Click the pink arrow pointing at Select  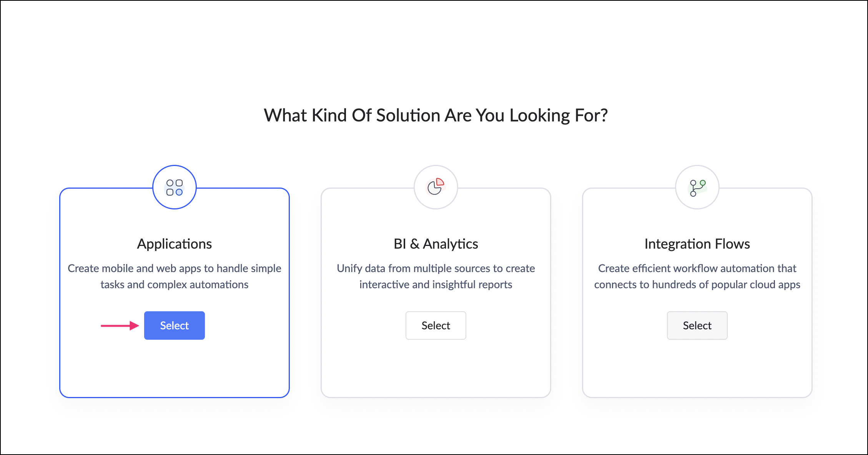(x=120, y=326)
